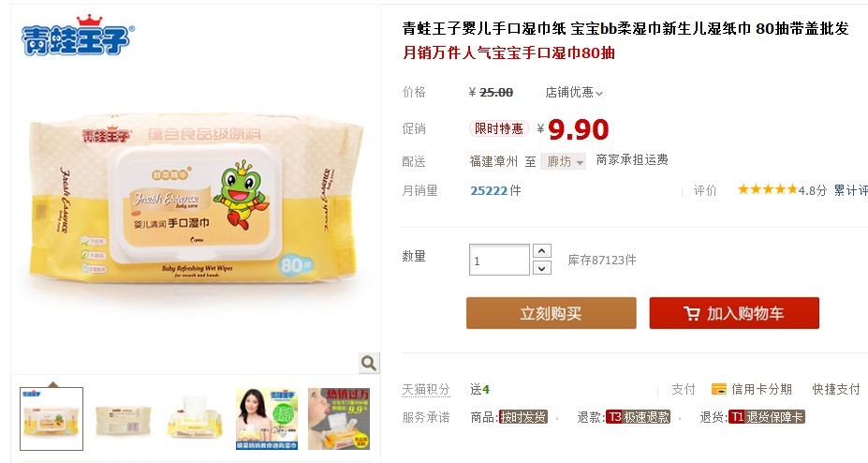Open the 天猫积分 link
This screenshot has height=463, width=868.
coord(426,389)
